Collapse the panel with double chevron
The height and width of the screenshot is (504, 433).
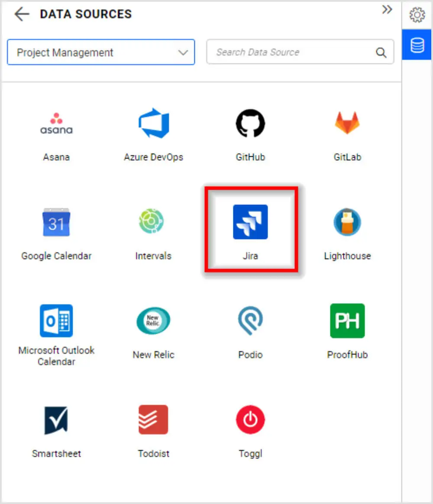coord(387,10)
